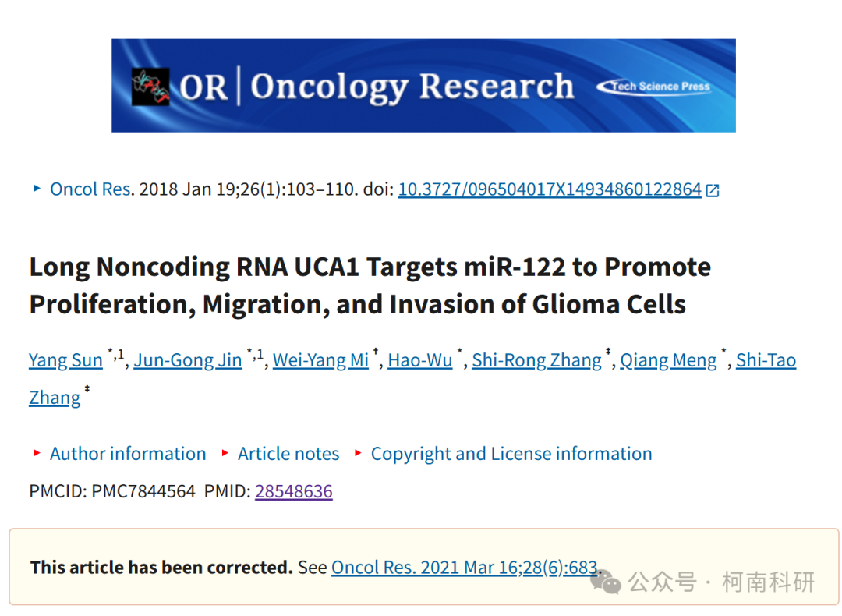Open author Shi-Rong Zhang's link

tap(536, 359)
